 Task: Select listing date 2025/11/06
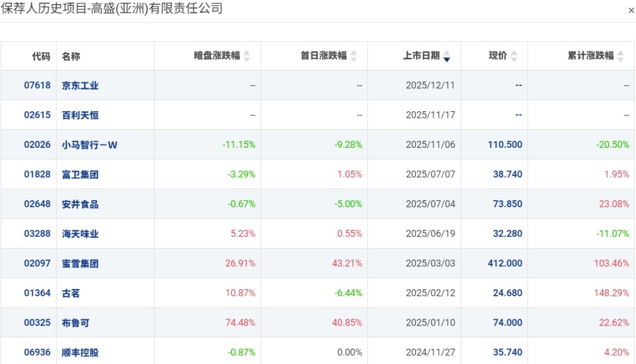pyautogui.click(x=430, y=144)
